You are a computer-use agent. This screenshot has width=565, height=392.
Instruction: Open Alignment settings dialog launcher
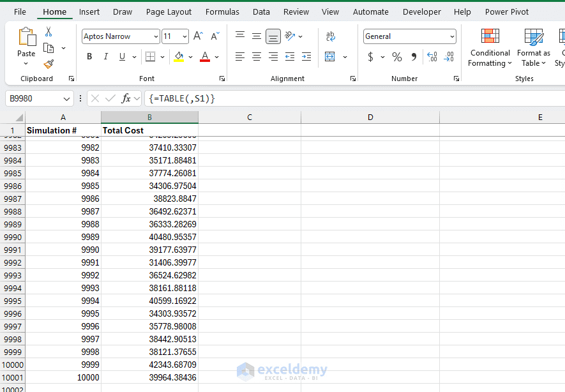(x=353, y=79)
